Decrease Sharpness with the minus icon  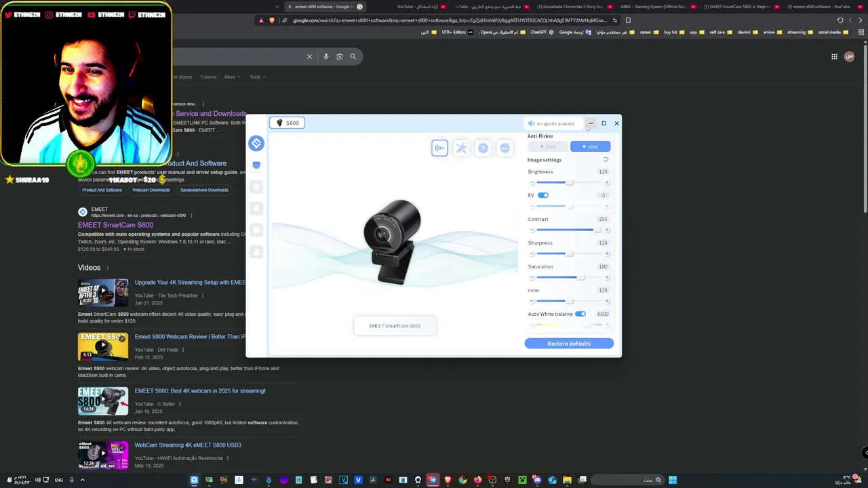532,254
